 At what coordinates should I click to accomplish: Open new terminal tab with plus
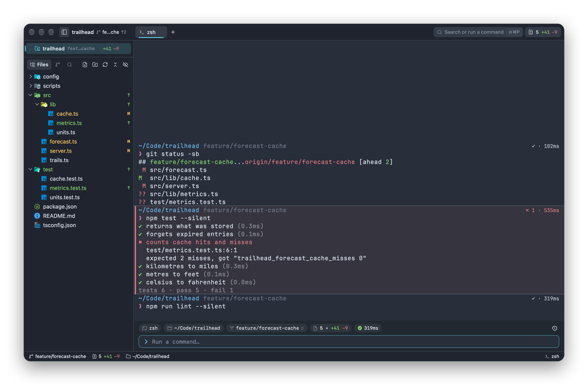point(173,32)
